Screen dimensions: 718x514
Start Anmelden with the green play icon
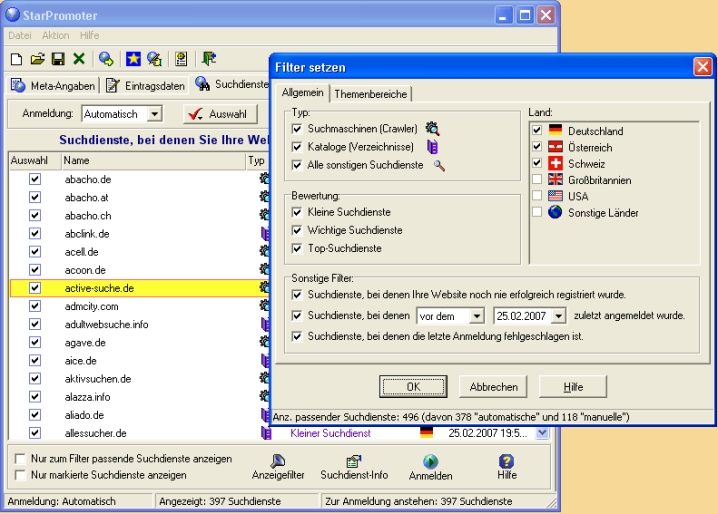[x=430, y=467]
